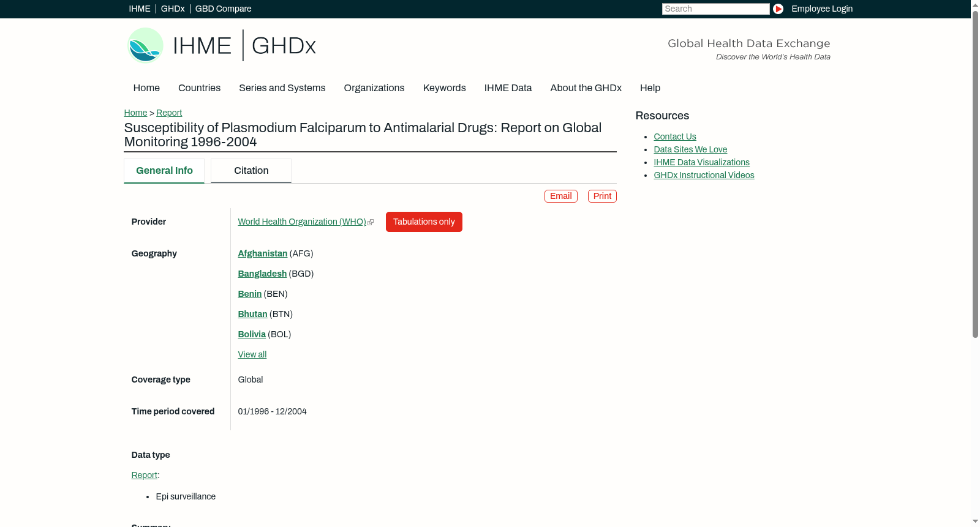Switch to the Citation tab

(251, 171)
